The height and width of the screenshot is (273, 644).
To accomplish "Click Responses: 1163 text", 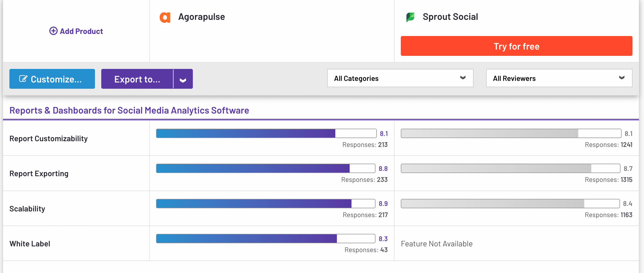I will pyautogui.click(x=609, y=215).
